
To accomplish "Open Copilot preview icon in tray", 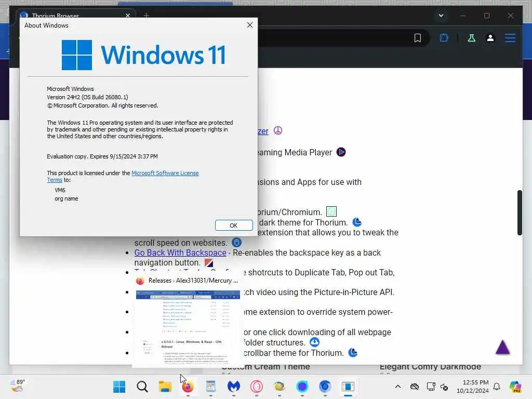I will 515,387.
